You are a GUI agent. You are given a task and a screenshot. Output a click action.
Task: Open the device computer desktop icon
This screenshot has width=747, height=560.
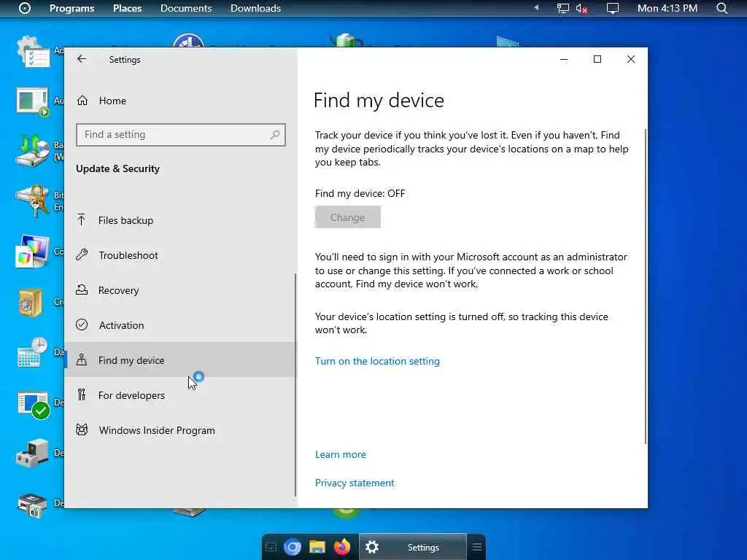32,453
